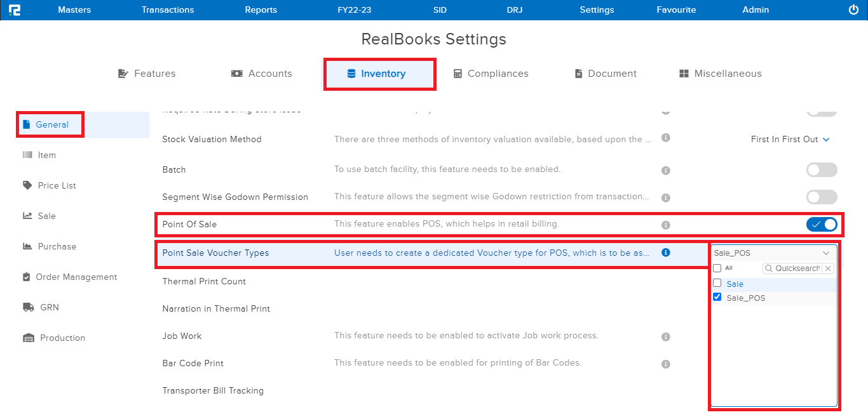Click the blue Point Sale Voucher Types info icon

[x=666, y=253]
